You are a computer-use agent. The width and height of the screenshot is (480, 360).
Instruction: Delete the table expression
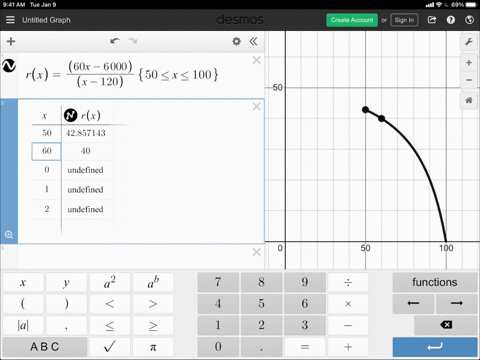(x=256, y=107)
